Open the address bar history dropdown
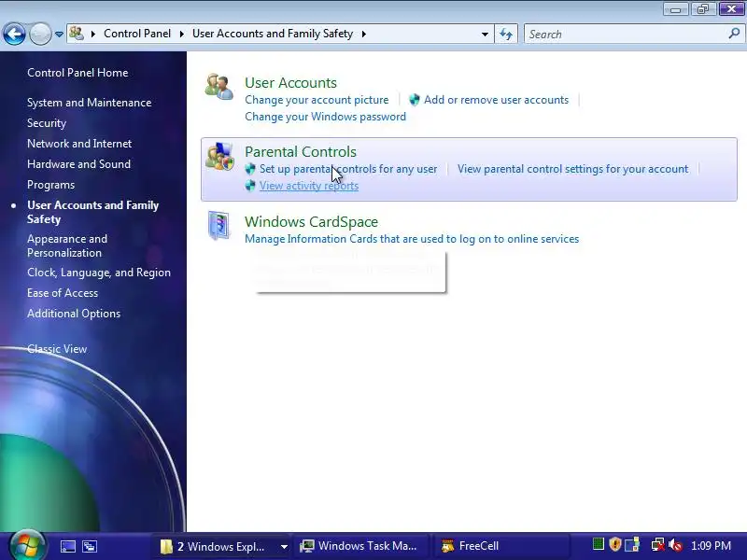This screenshot has width=747, height=560. (485, 35)
